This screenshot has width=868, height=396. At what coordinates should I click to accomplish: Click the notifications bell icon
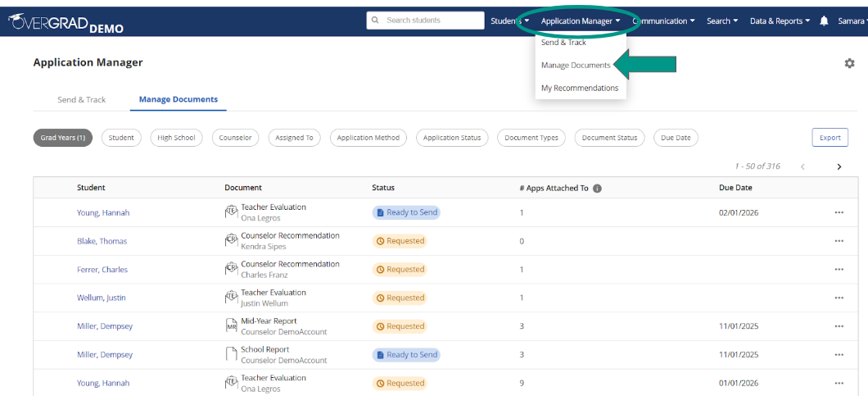pyautogui.click(x=825, y=21)
